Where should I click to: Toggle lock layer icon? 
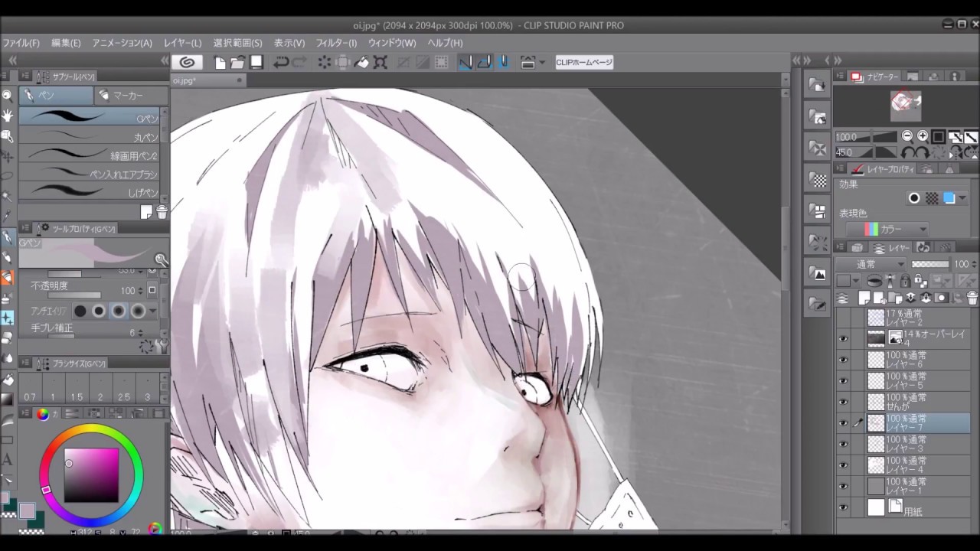905,281
